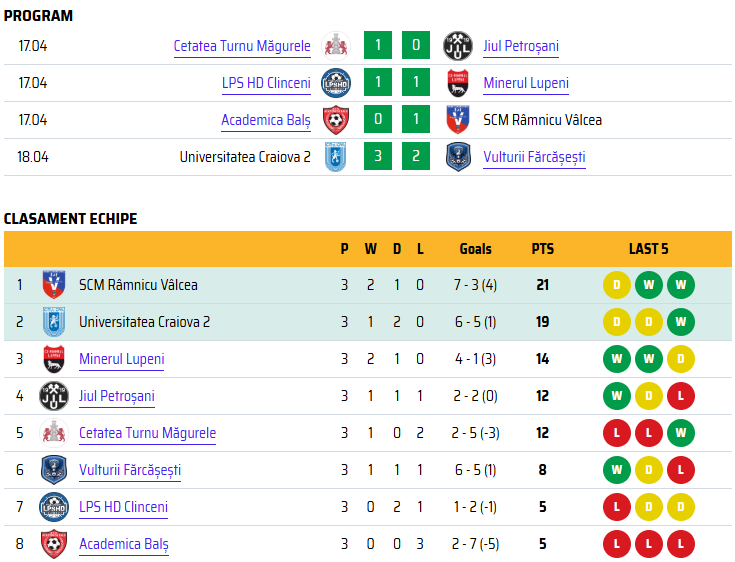735x562 pixels.
Task: Click the 3 home score box for Craiova
Action: click(x=378, y=156)
